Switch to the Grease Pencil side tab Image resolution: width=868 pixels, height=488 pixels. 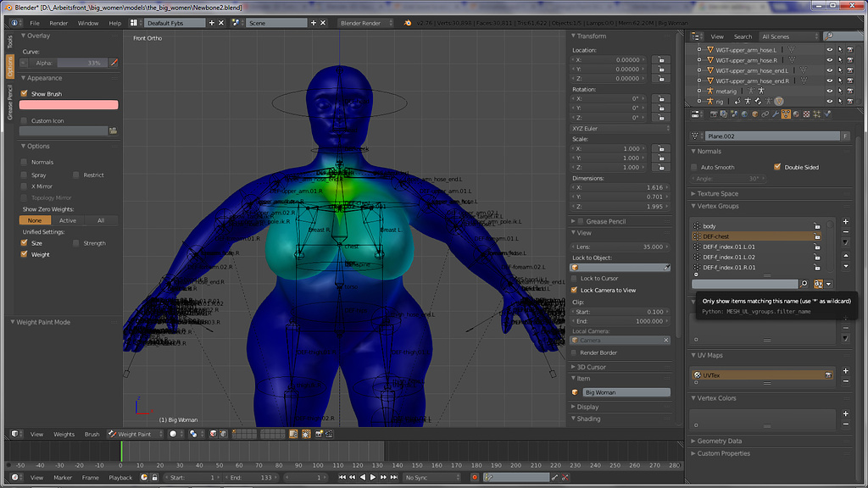(x=10, y=103)
